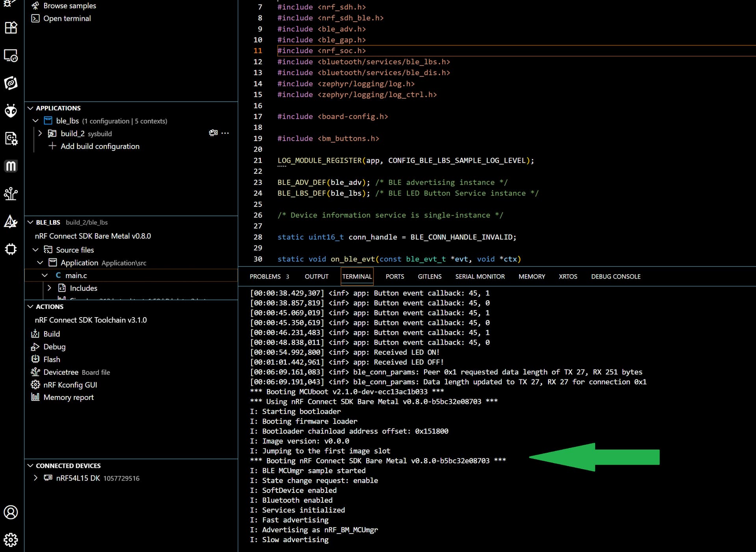Viewport: 756px width, 552px height.
Task: Collapse the Source files node
Action: point(35,250)
